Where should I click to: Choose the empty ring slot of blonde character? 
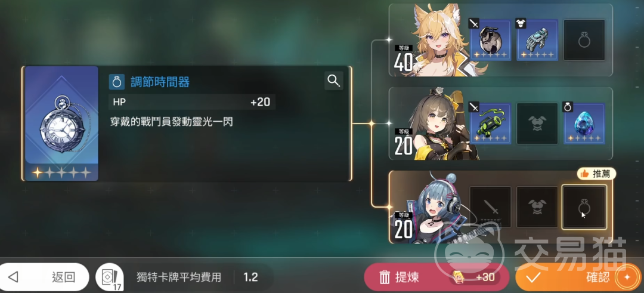point(584,40)
